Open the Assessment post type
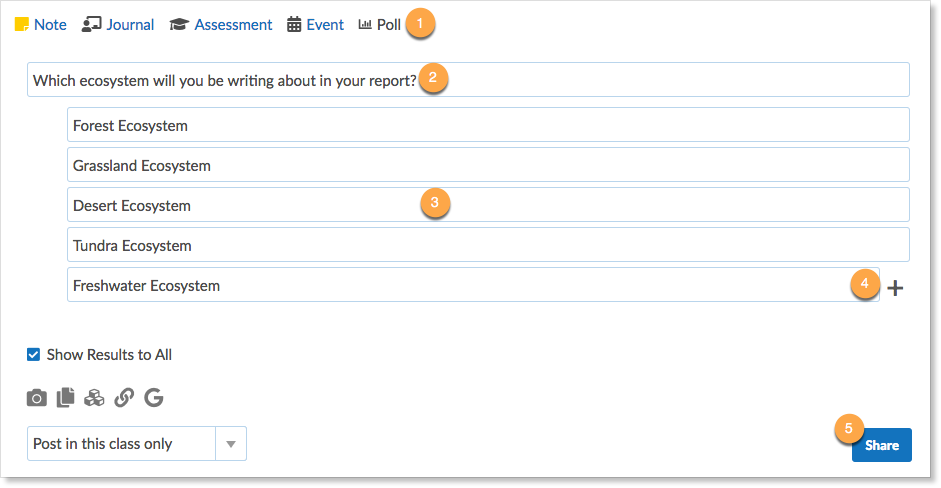This screenshot has height=488, width=941. 221,25
